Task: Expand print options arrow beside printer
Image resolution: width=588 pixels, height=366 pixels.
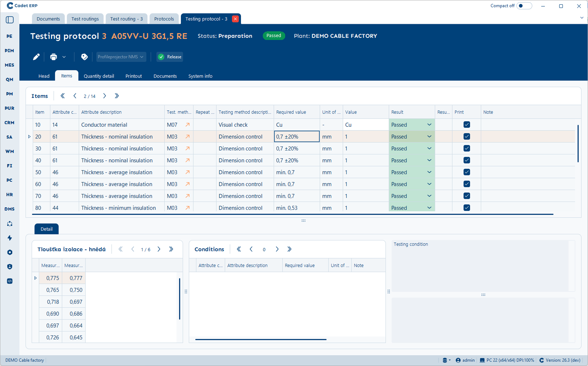Action: coord(64,57)
